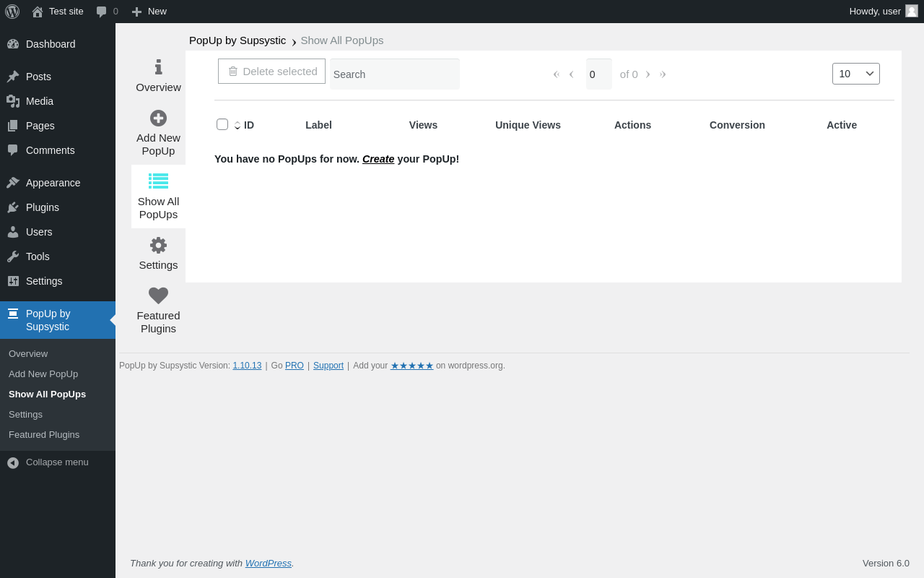Jump to the first page arrow
Screen dimensions: 924x578
[x=556, y=74]
